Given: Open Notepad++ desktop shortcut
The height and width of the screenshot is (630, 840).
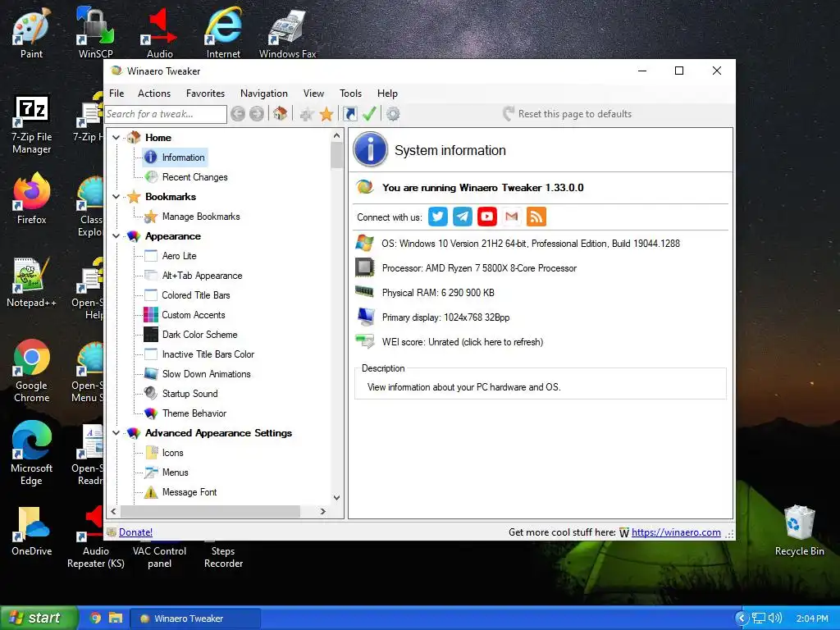Looking at the screenshot, I should coord(32,282).
